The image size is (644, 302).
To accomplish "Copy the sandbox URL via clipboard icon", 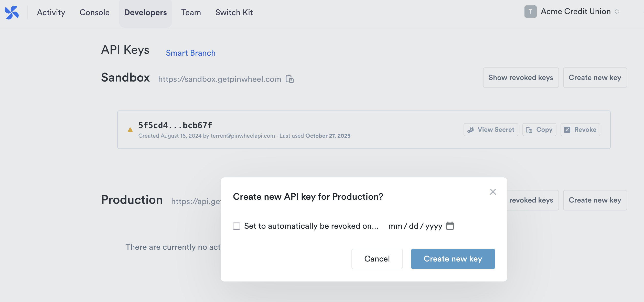I will point(289,79).
